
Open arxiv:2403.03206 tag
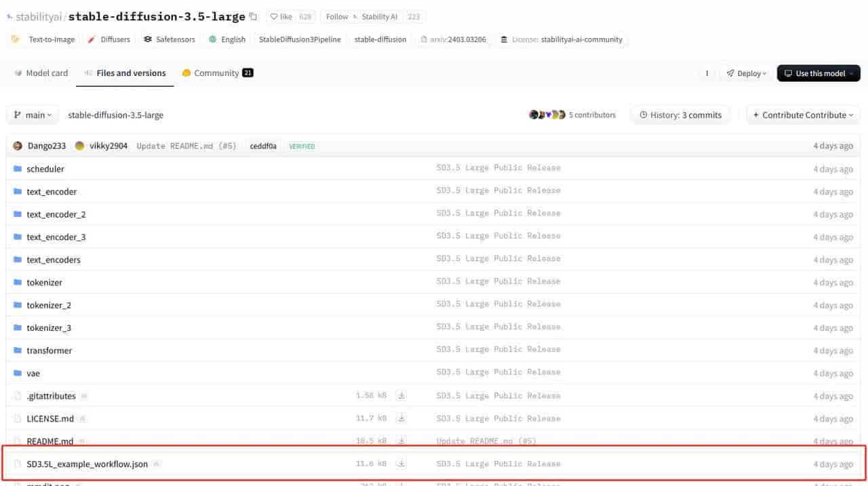[x=454, y=39]
